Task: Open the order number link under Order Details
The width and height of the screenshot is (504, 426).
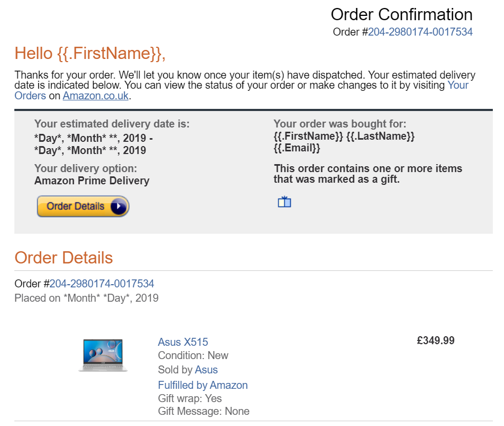Action: coord(102,284)
